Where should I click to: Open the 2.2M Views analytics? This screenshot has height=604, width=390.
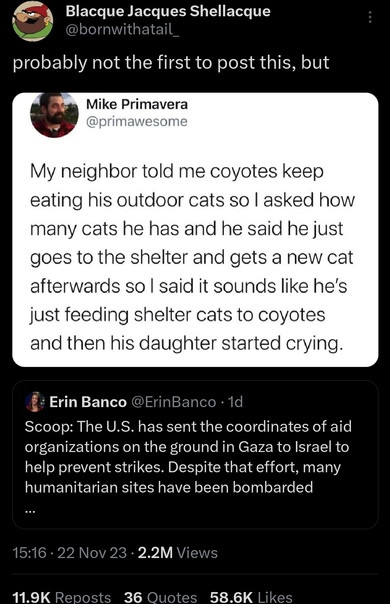point(178,553)
